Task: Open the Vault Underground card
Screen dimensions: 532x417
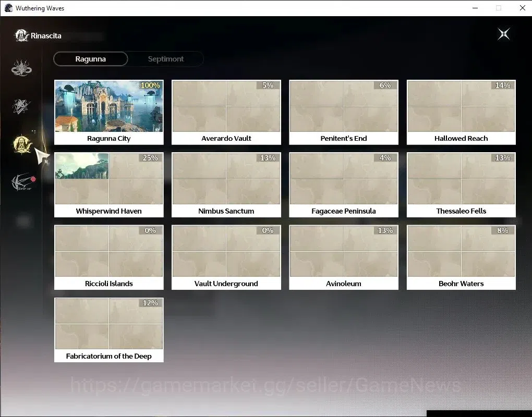Action: pos(226,257)
